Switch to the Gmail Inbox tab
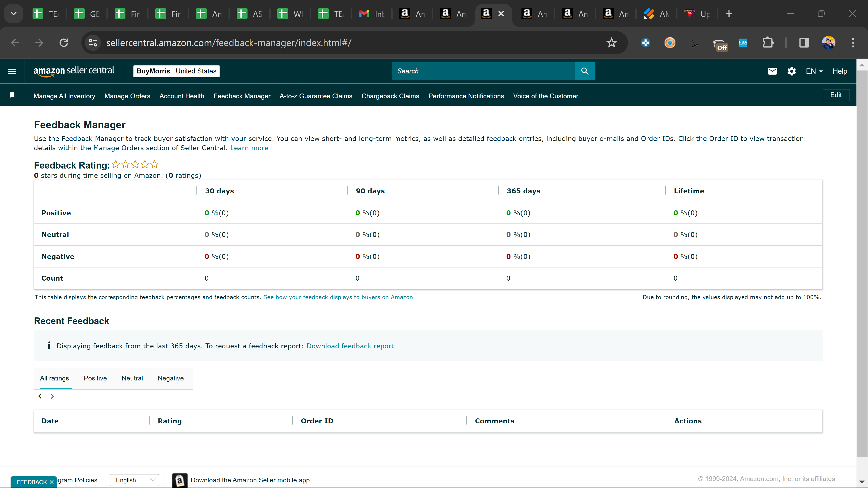 (x=372, y=14)
